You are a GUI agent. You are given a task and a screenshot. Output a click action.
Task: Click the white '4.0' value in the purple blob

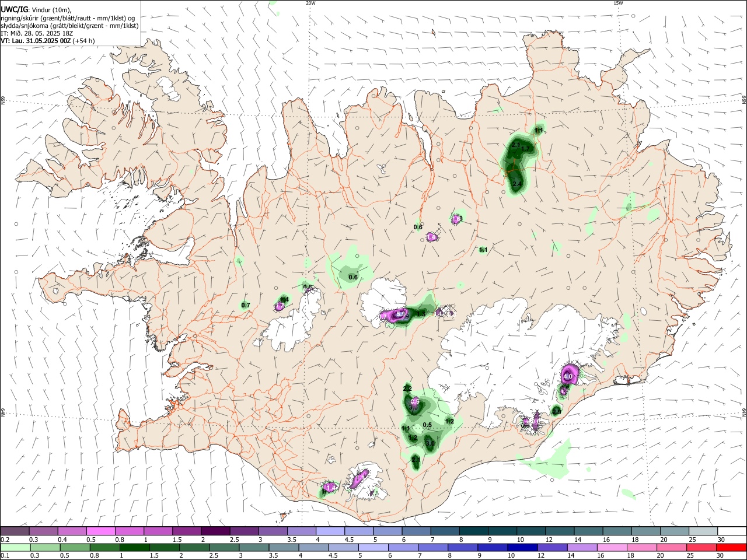[x=567, y=377]
